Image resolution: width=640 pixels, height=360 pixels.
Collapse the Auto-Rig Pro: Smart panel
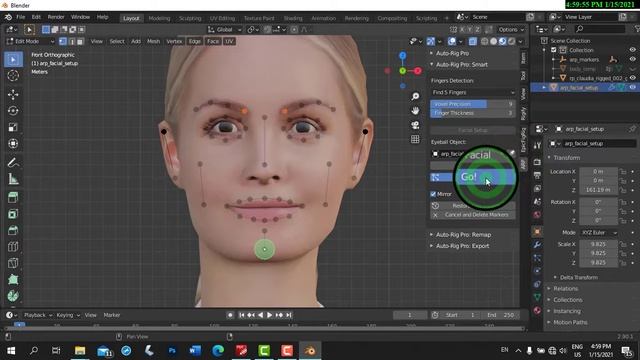(461, 64)
